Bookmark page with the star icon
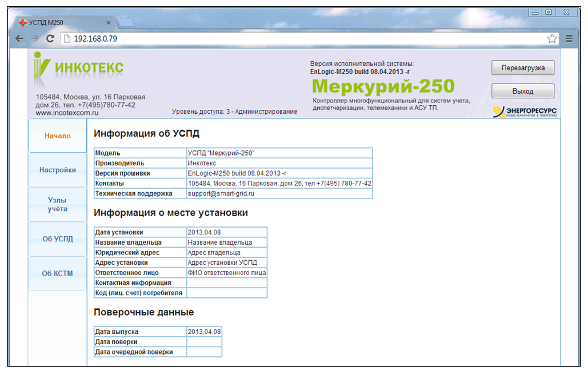588x374 pixels. coord(551,39)
